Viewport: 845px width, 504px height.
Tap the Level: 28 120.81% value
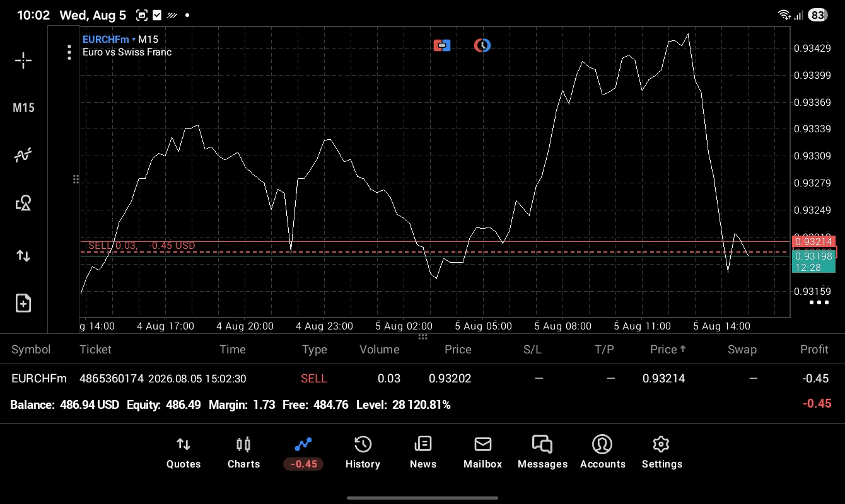(404, 405)
